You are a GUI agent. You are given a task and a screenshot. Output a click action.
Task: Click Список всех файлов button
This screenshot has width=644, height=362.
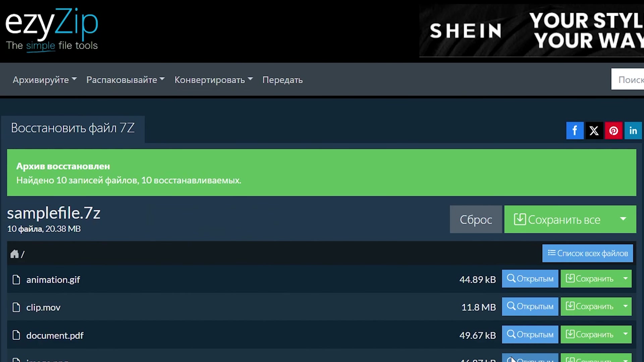587,253
